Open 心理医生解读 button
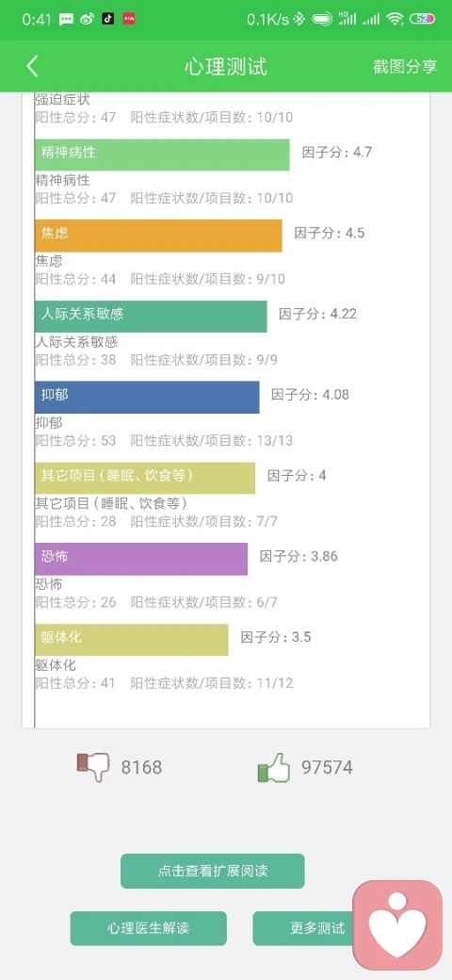452x980 pixels. coord(148,928)
